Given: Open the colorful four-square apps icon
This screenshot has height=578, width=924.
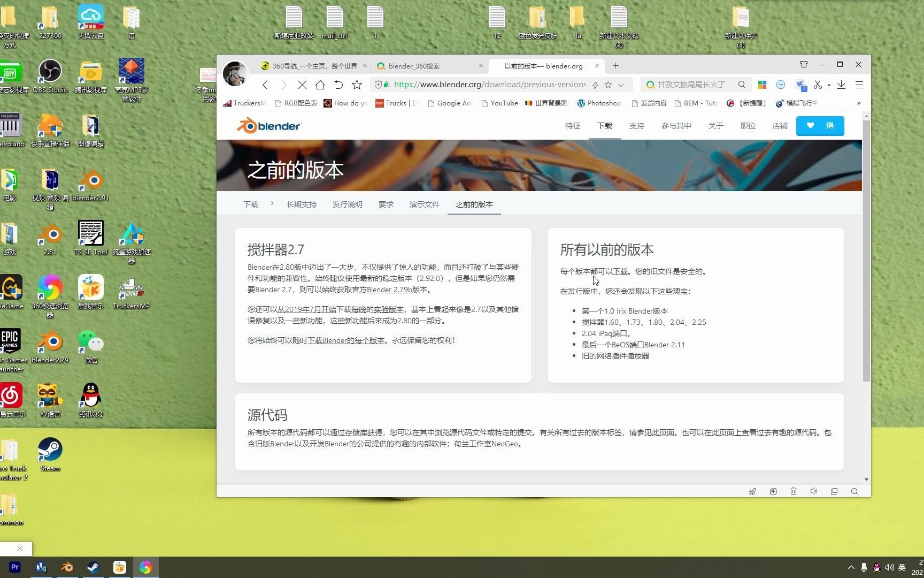Looking at the screenshot, I should (x=763, y=85).
